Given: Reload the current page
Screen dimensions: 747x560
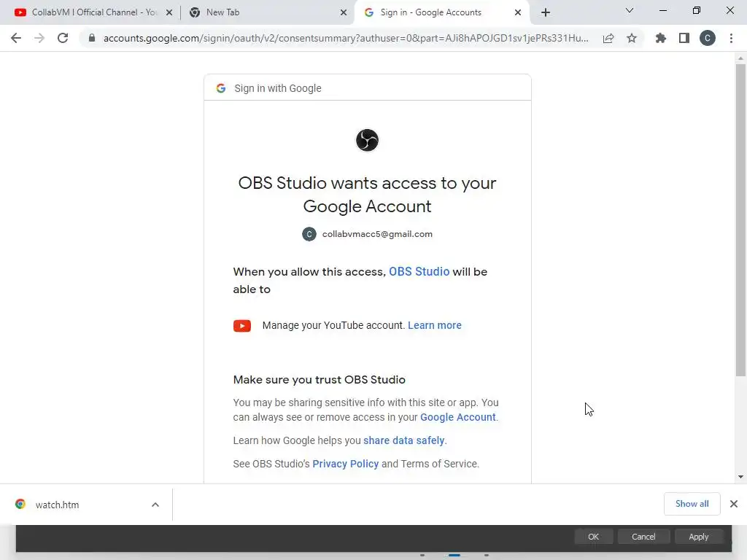Looking at the screenshot, I should pos(63,38).
